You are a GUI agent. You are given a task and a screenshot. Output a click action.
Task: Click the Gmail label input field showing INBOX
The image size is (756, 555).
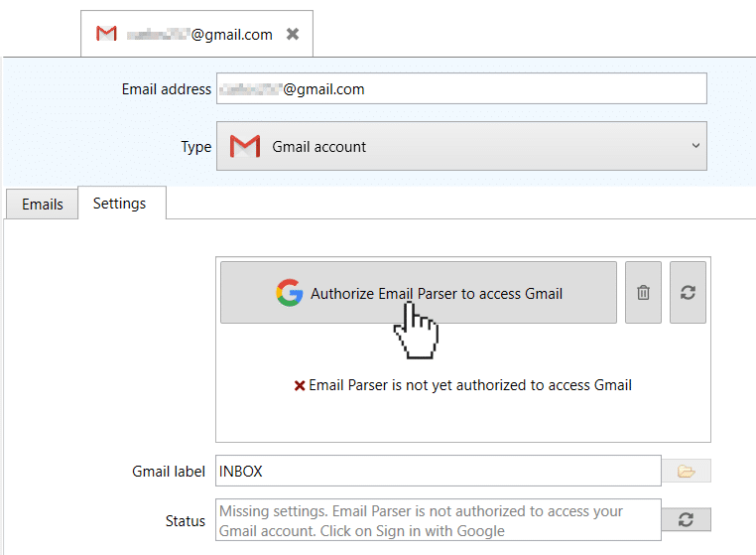[439, 471]
